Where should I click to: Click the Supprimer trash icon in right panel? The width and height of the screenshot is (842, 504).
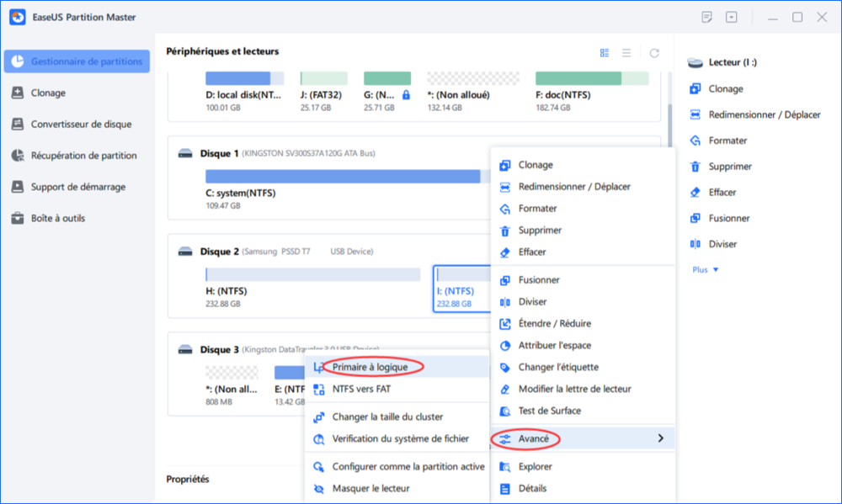[x=695, y=167]
